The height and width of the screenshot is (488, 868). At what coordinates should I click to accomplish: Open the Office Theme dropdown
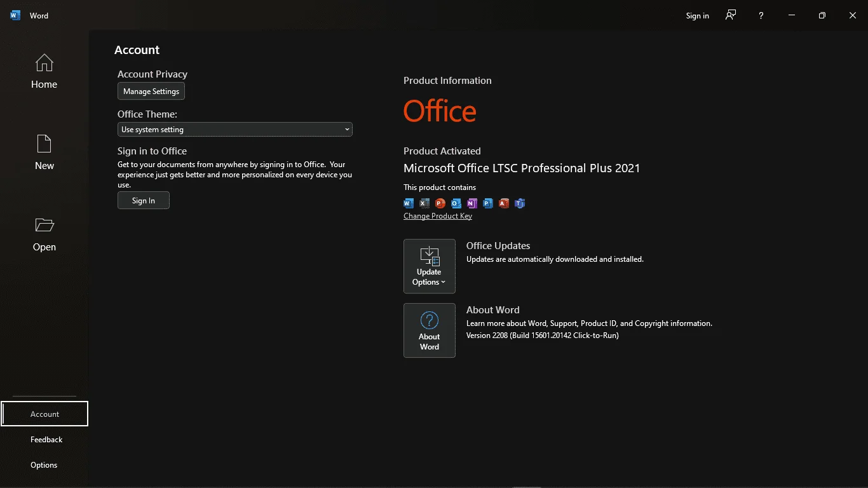[x=235, y=130]
